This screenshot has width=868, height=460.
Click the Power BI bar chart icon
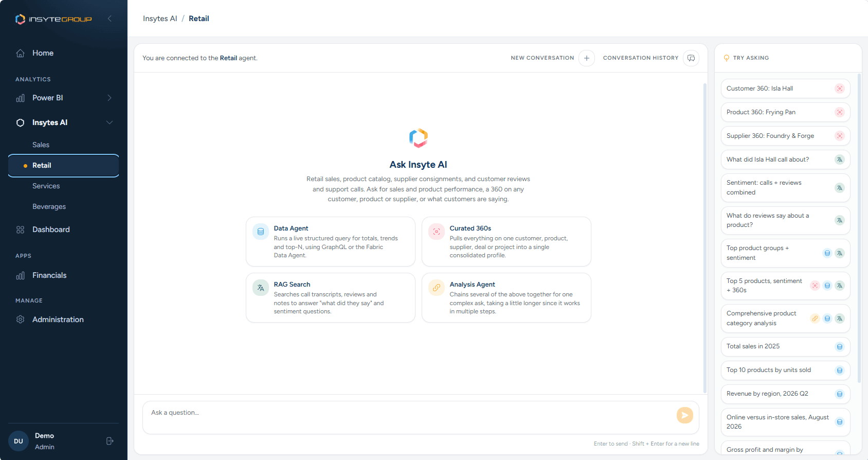point(21,98)
